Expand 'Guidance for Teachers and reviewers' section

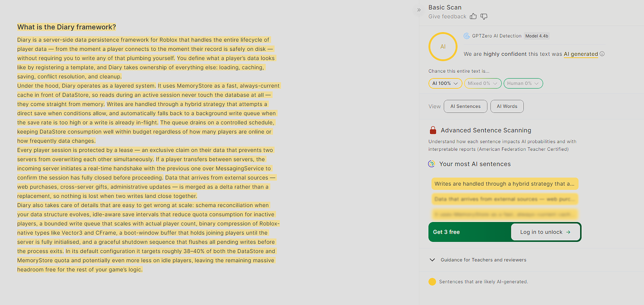click(x=483, y=260)
